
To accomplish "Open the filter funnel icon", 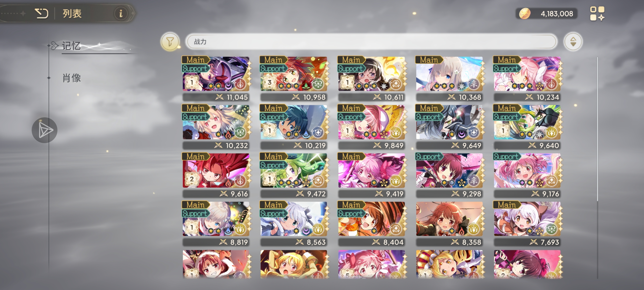I will (x=170, y=42).
